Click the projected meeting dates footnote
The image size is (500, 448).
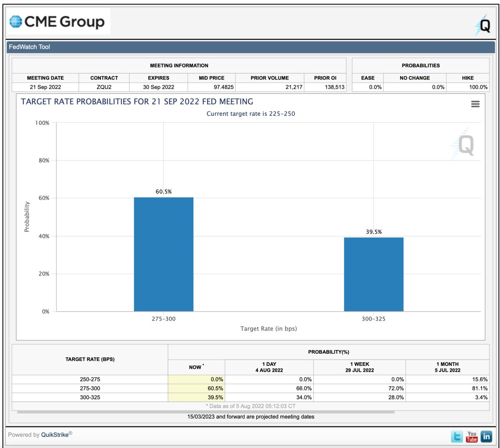tap(251, 417)
